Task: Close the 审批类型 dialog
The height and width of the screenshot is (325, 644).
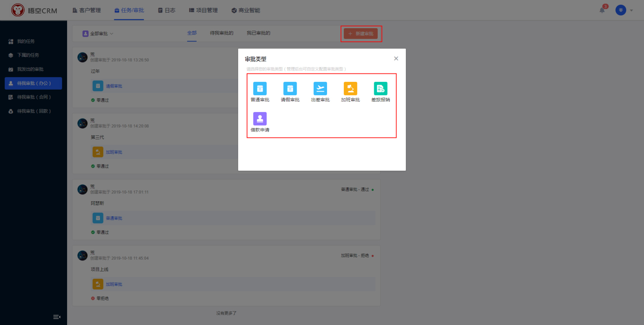Action: pos(396,58)
